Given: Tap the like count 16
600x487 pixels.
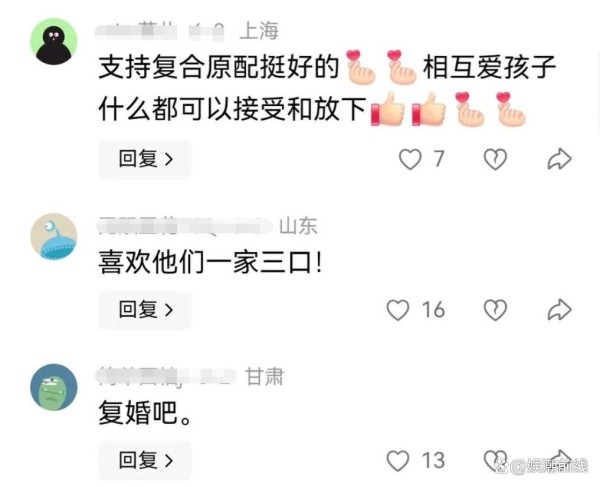Looking at the screenshot, I should [x=433, y=309].
